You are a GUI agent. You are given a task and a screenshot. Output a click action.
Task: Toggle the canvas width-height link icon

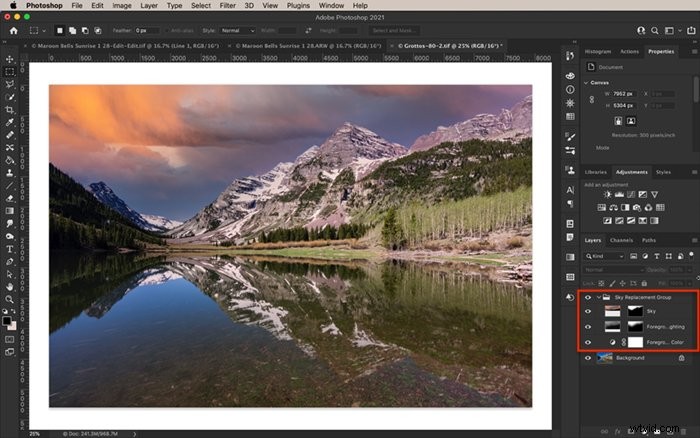point(592,100)
